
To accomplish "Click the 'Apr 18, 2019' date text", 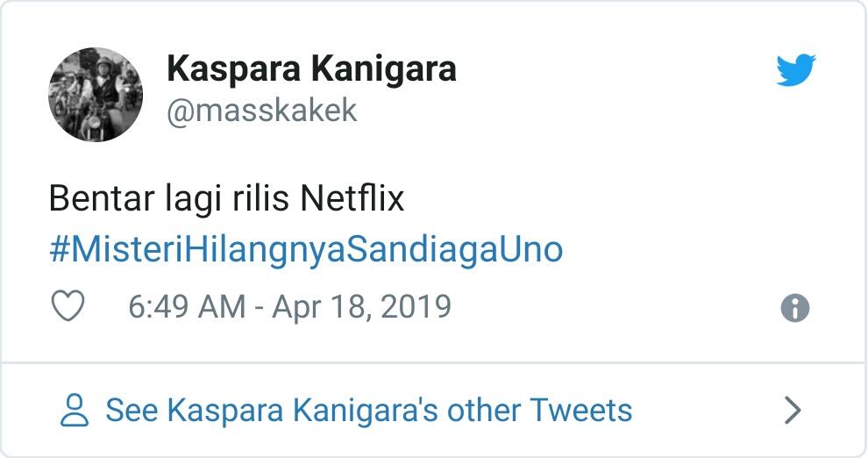I will coord(361,307).
